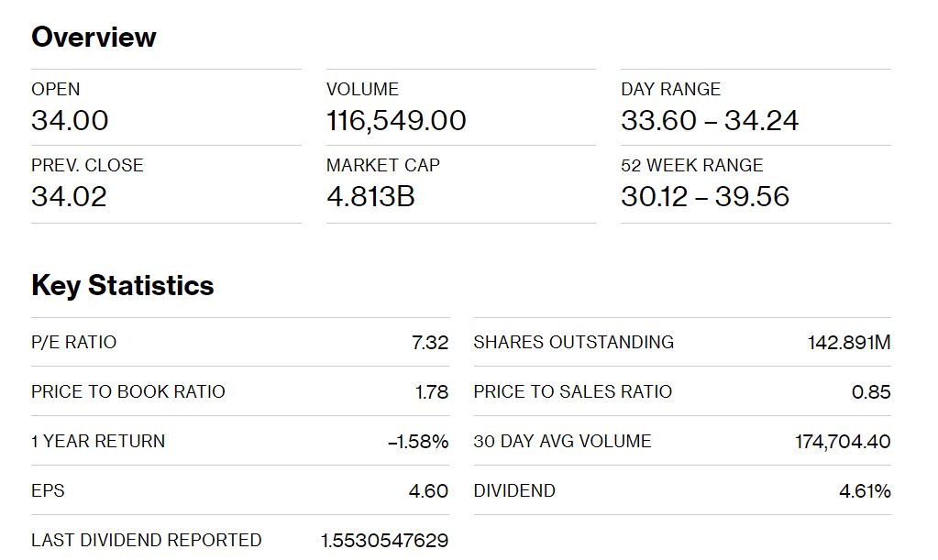Screen dimensions: 938x560
Task: Click the MARKET CAP value 4.813B
Action: (370, 197)
